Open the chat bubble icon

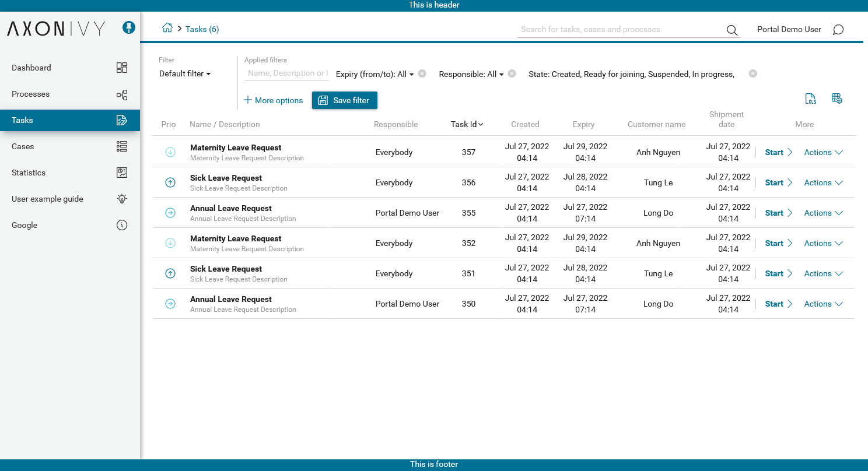tap(838, 30)
